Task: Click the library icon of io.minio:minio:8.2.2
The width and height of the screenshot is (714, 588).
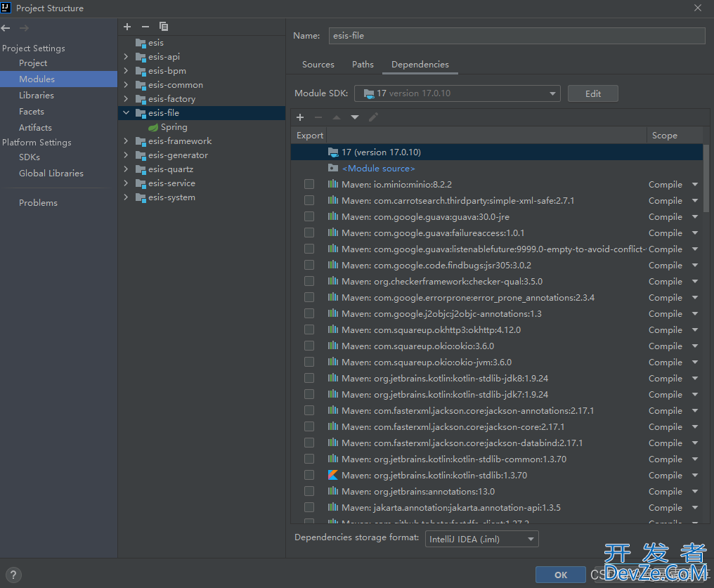Action: (333, 184)
